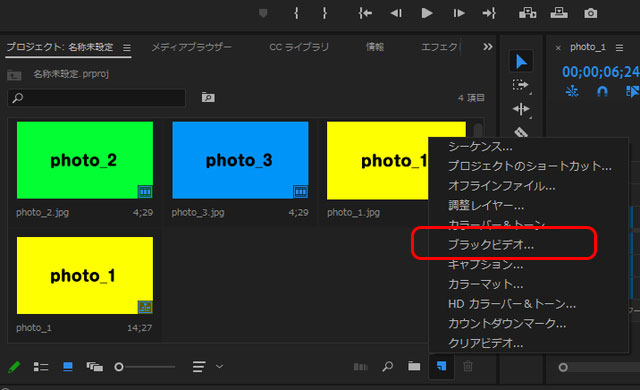Switch to list view

coord(41,367)
